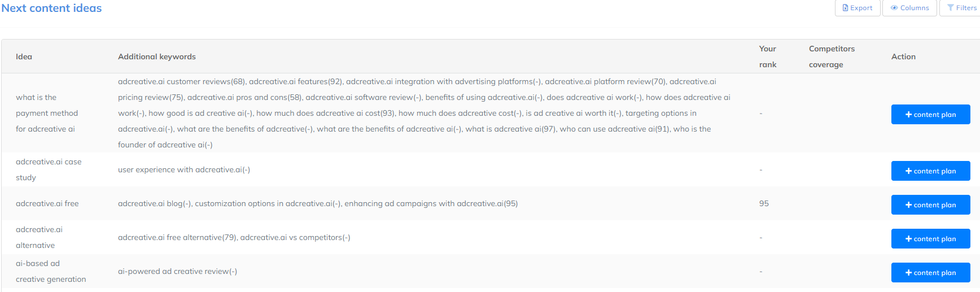
Task: Add content plan for adcreative.ai alternative
Action: [x=930, y=238]
